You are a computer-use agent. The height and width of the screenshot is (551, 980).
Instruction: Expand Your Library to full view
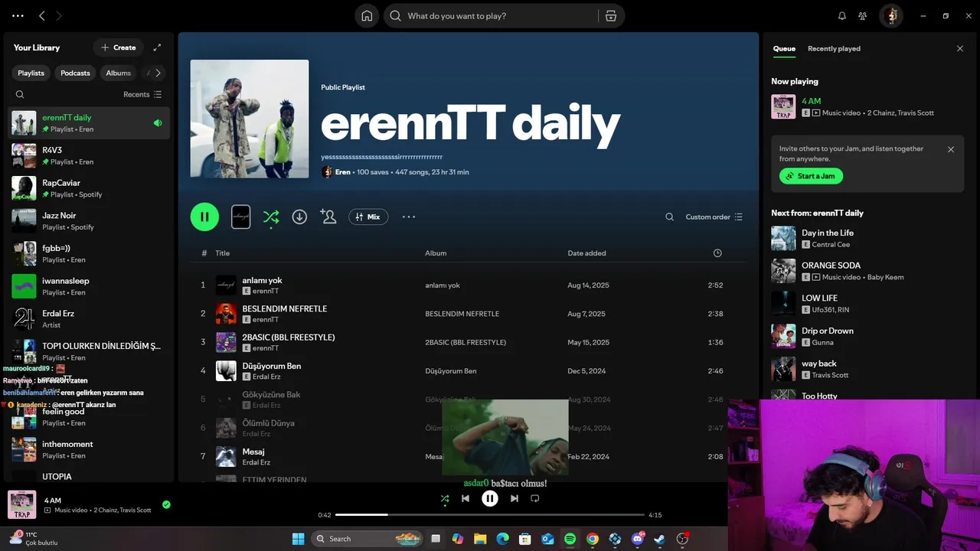click(x=157, y=47)
